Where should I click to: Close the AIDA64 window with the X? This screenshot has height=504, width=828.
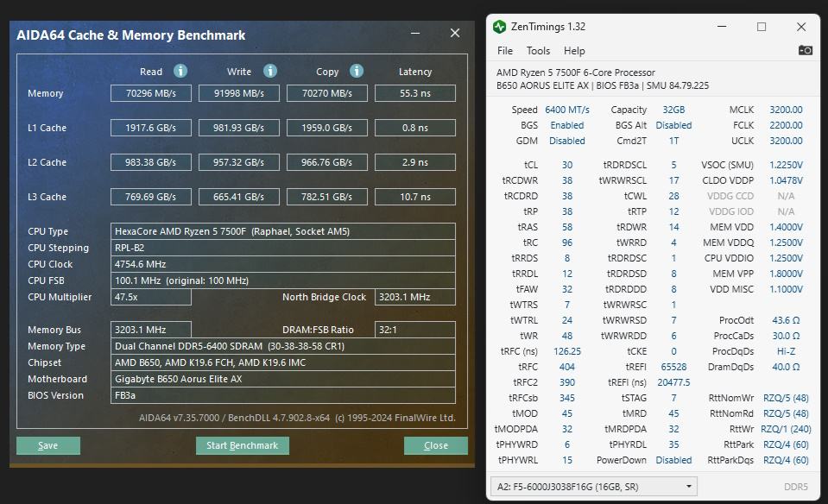(x=455, y=34)
